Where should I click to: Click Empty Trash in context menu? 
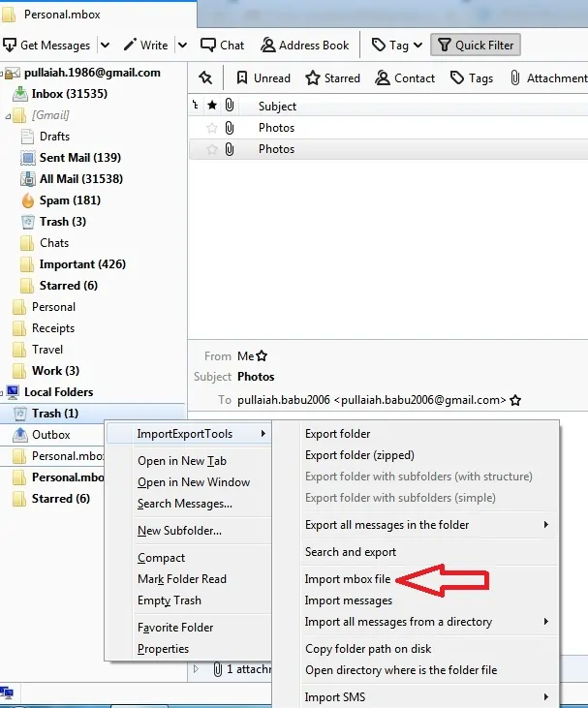(170, 600)
